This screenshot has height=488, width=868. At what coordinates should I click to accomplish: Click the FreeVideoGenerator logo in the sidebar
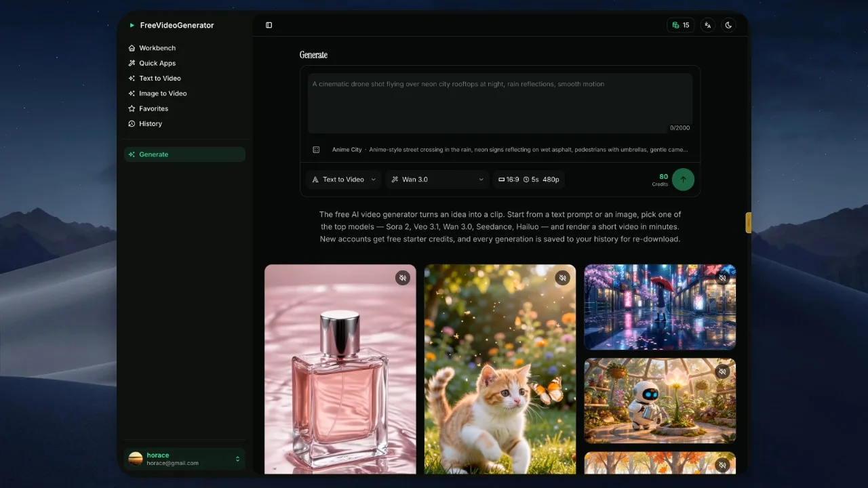[x=172, y=25]
